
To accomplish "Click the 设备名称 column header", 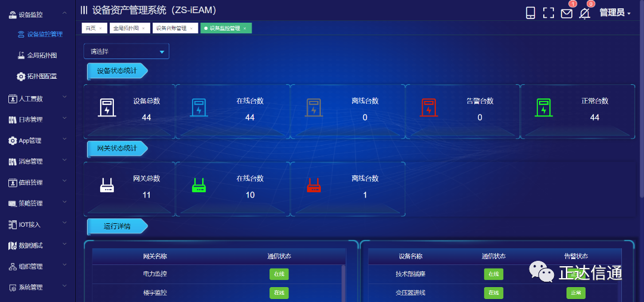I will click(x=410, y=257).
